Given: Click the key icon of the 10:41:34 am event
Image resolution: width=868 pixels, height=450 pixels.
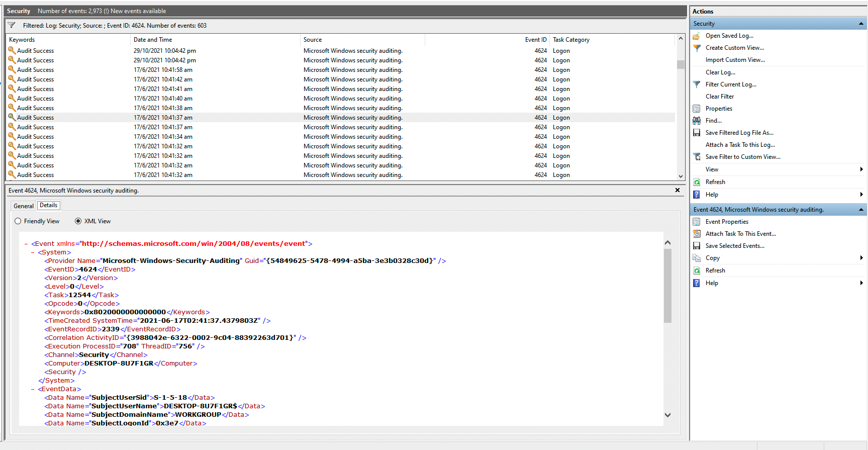Looking at the screenshot, I should click(12, 136).
